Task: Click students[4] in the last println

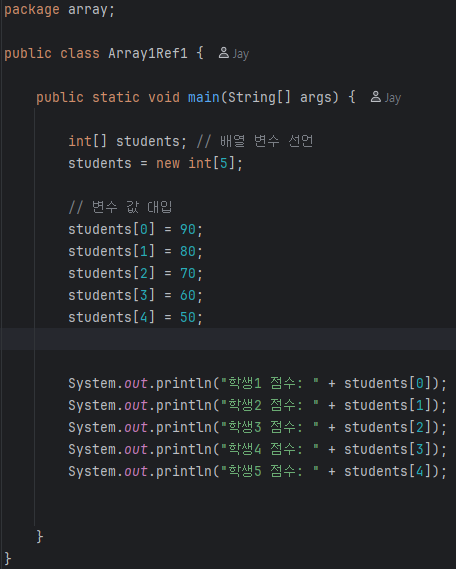Action: 387,471
